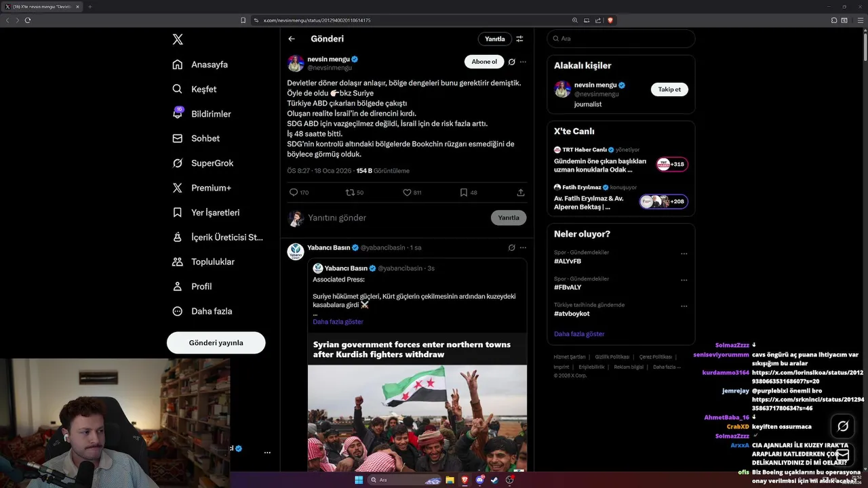Open more options on nevsin mengu's post
This screenshot has height=488, width=868.
click(x=523, y=62)
